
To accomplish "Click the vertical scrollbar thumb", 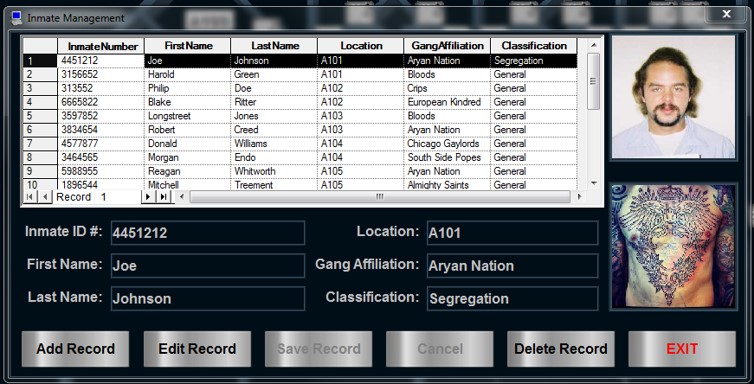I will tap(593, 81).
